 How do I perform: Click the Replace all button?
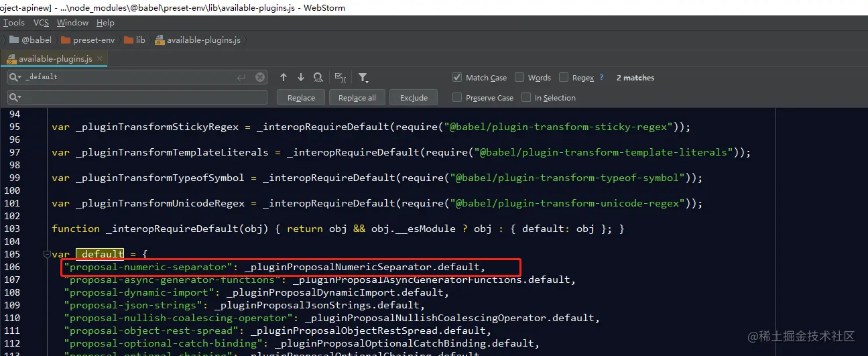click(x=357, y=98)
